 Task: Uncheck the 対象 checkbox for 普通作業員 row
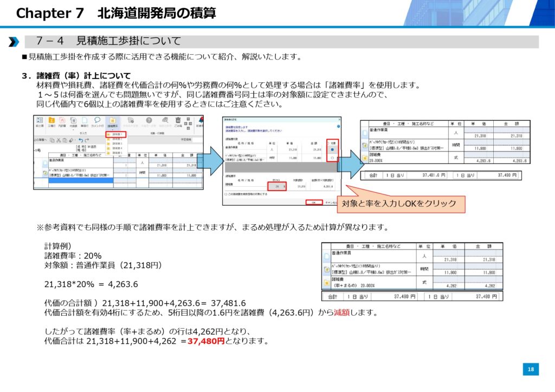332,149
